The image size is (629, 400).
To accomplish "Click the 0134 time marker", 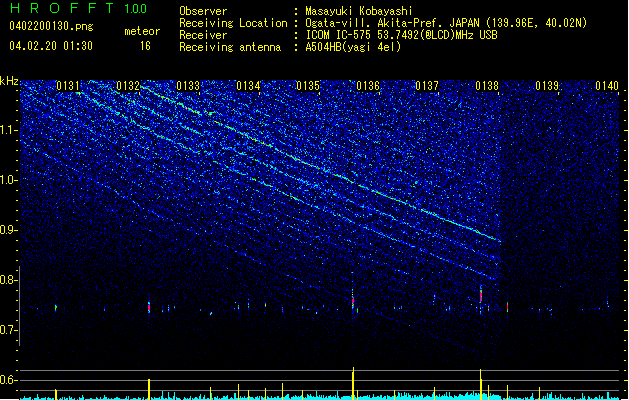I will (x=248, y=86).
